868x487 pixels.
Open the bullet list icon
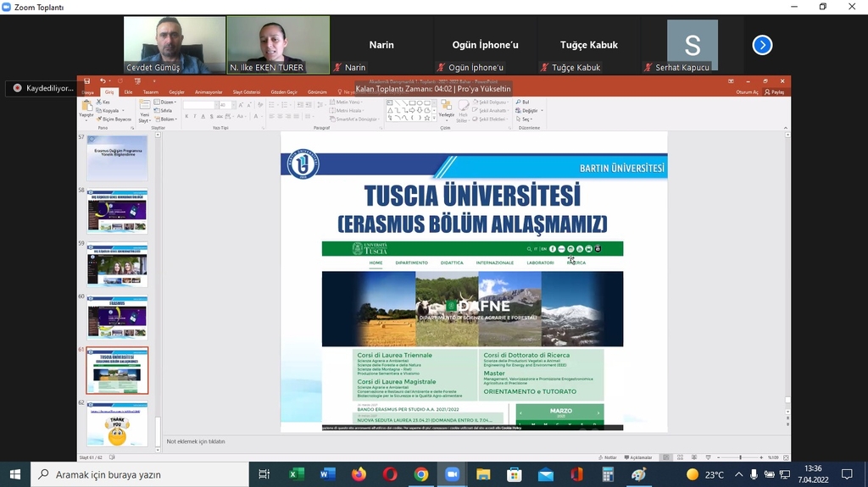(272, 104)
